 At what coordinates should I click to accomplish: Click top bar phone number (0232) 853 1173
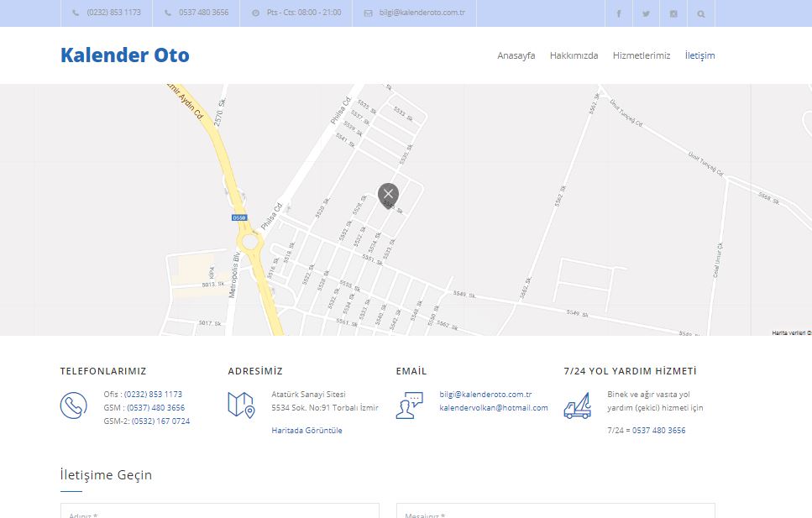tap(114, 13)
